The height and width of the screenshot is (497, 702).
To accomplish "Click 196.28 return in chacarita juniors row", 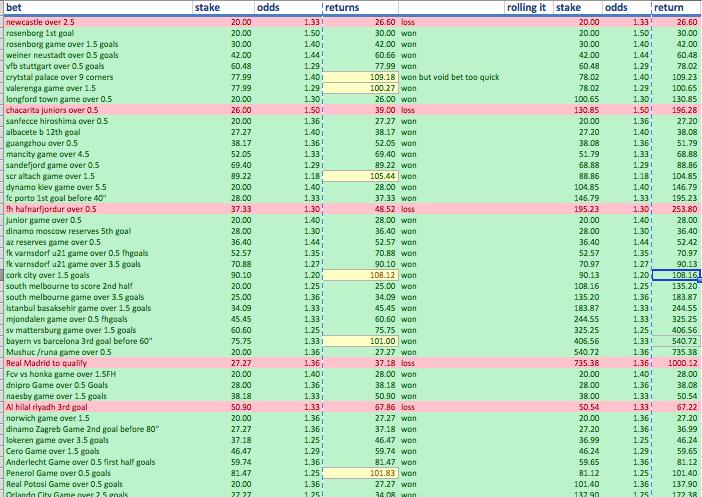I will point(676,110).
